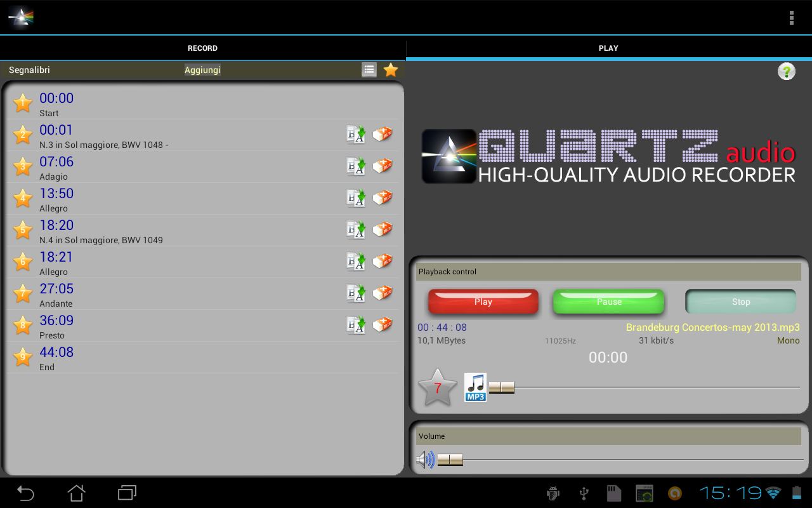Rename the 27:05 Andante bookmark

pos(356,293)
